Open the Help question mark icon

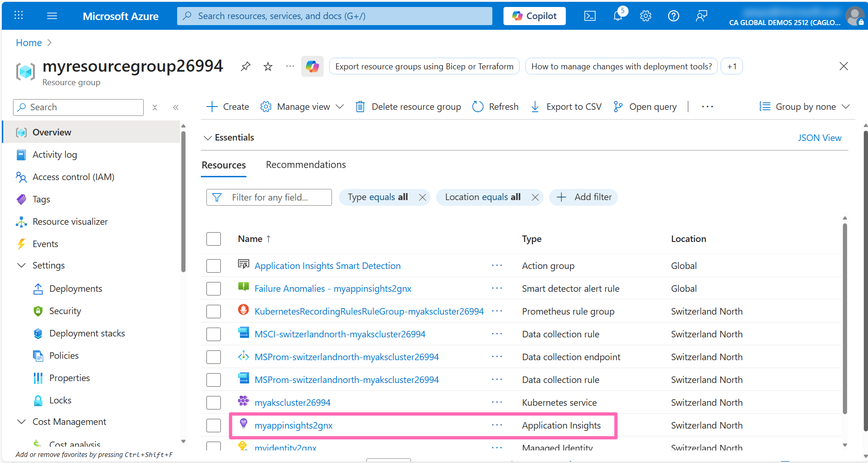coord(674,15)
